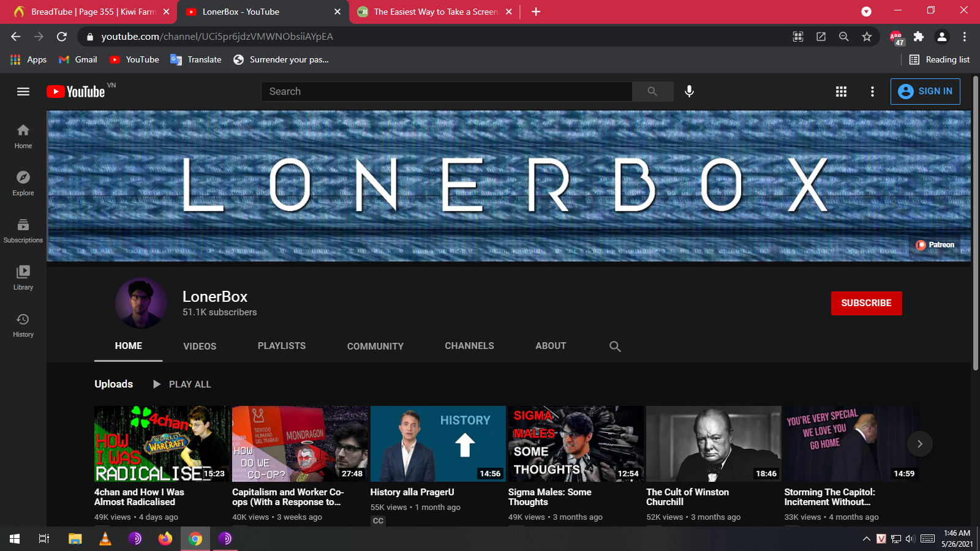
Task: Open Subscriptions in the sidebar
Action: tap(23, 230)
